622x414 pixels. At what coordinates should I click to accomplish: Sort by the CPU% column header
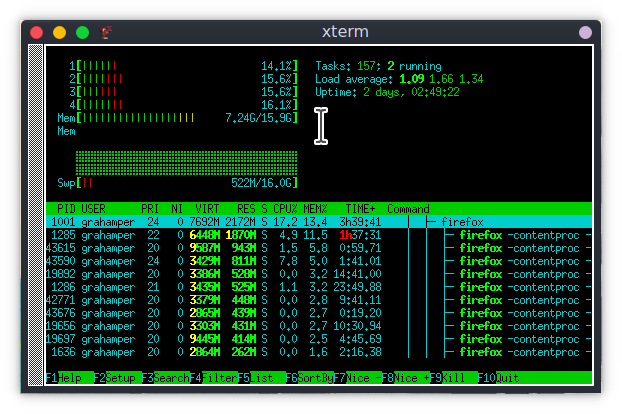(285, 209)
